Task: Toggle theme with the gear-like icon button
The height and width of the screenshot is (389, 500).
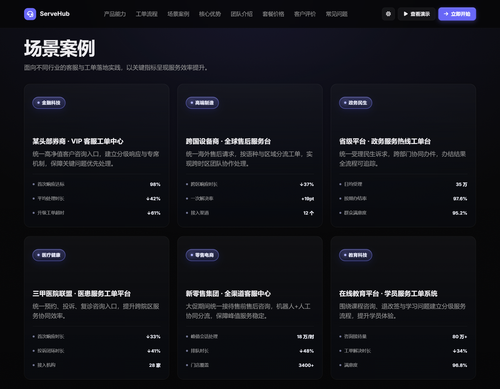Action: [388, 14]
